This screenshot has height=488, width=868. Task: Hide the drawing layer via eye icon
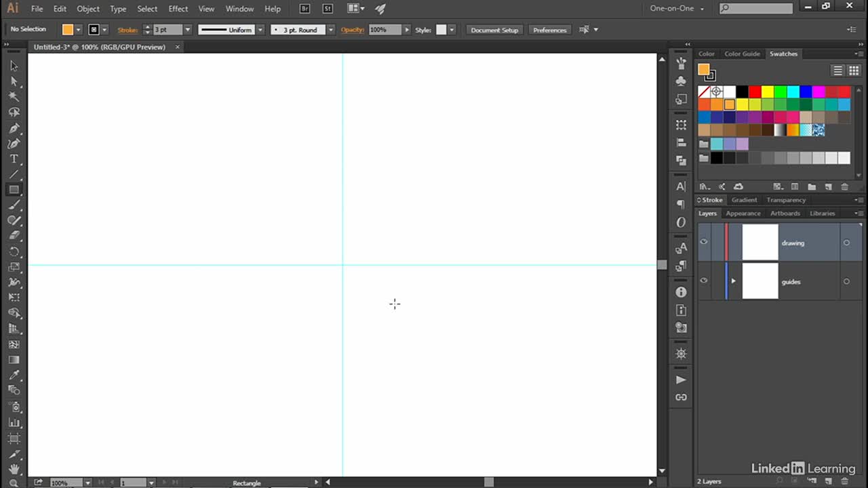pos(704,242)
